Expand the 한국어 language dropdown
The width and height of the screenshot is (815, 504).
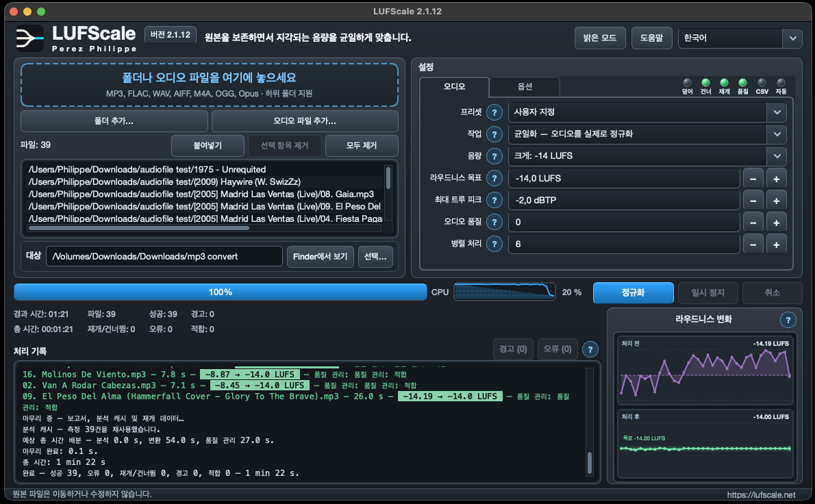tap(792, 38)
